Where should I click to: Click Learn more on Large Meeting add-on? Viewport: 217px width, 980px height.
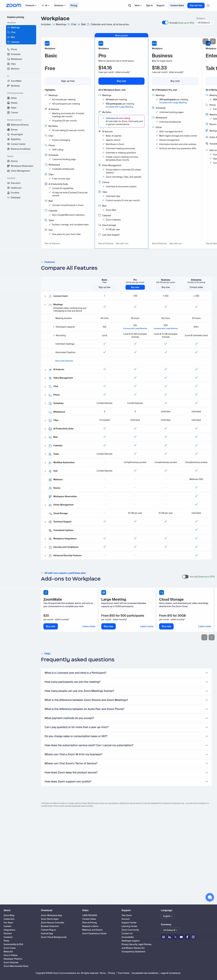[146, 626]
